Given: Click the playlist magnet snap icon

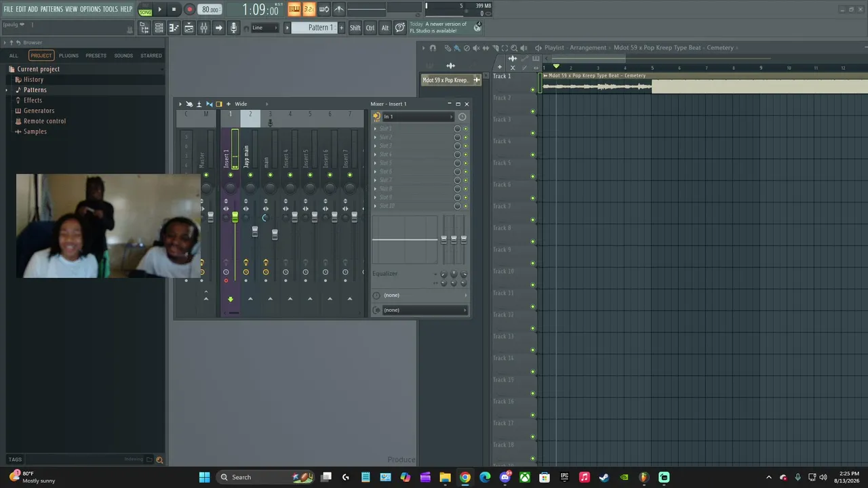Looking at the screenshot, I should coord(433,48).
